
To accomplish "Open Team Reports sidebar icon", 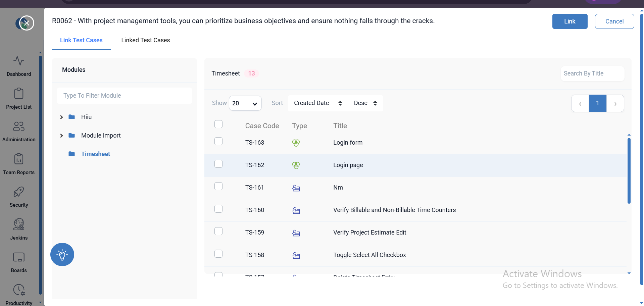I will coord(19,159).
